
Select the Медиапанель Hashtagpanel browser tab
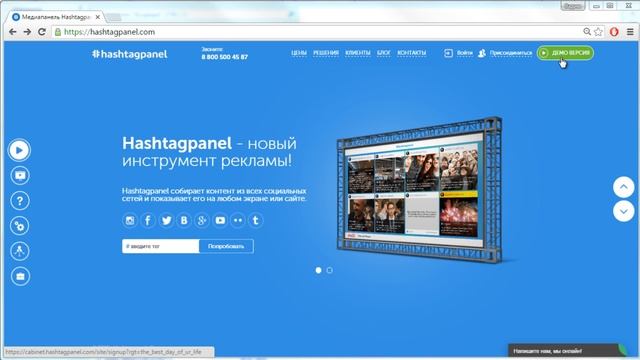pos(56,17)
